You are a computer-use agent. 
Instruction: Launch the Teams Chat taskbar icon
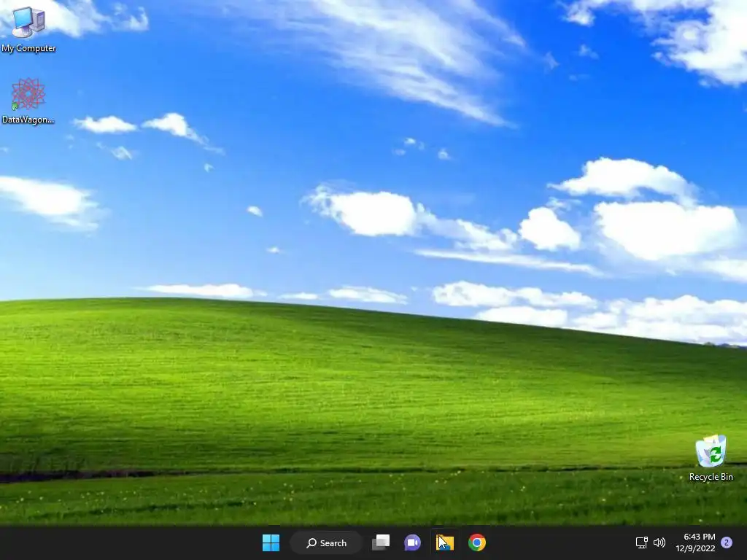coord(413,542)
